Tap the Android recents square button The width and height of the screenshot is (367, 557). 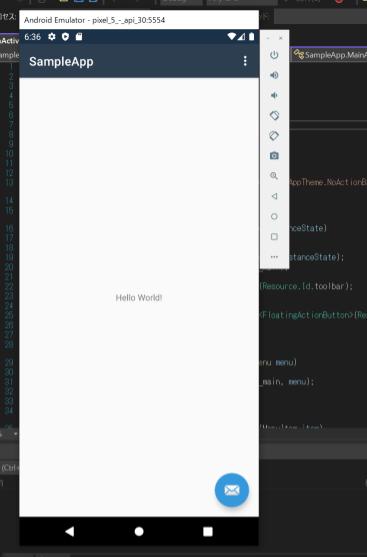coord(208,531)
